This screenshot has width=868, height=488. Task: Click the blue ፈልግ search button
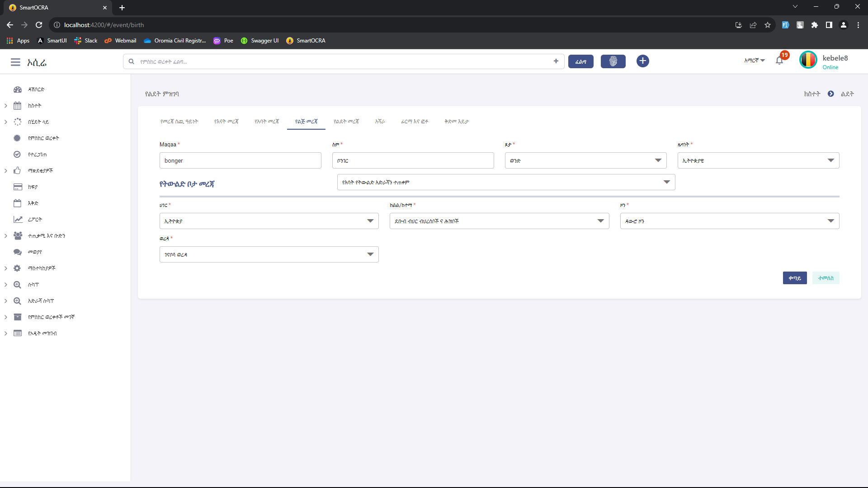click(580, 61)
